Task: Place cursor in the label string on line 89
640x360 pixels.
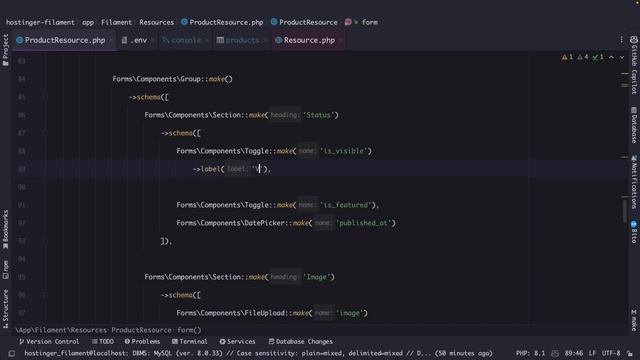Action: 258,169
